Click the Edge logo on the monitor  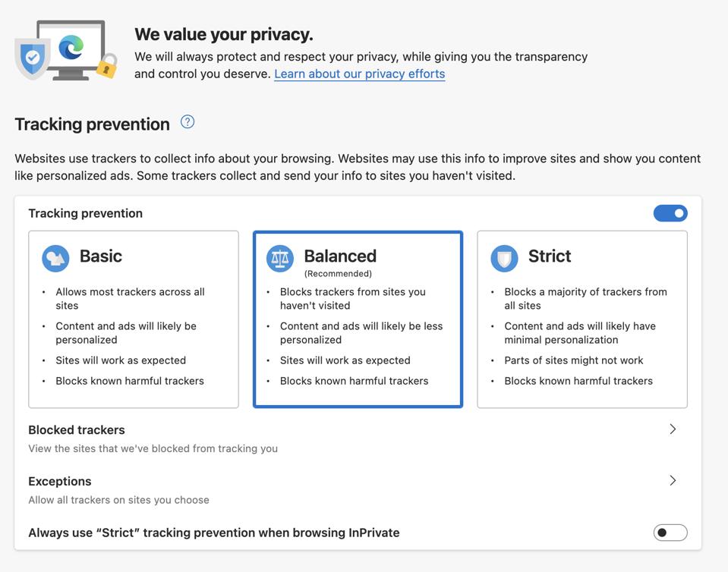point(71,48)
